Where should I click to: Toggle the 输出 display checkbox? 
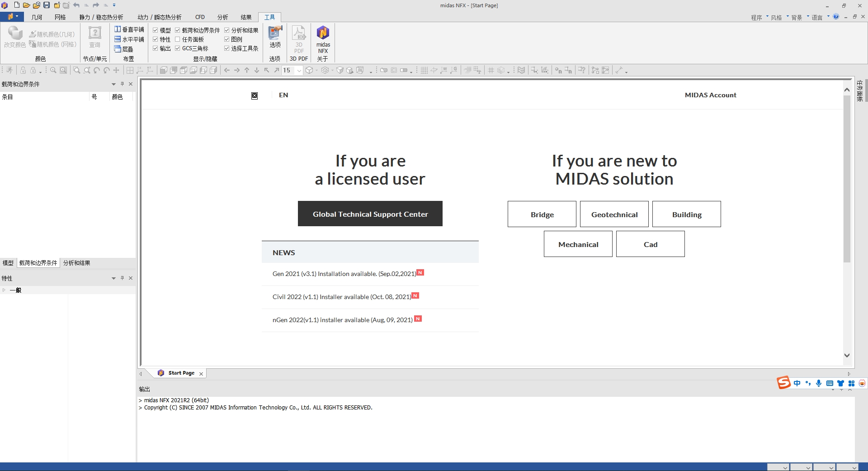pos(156,48)
